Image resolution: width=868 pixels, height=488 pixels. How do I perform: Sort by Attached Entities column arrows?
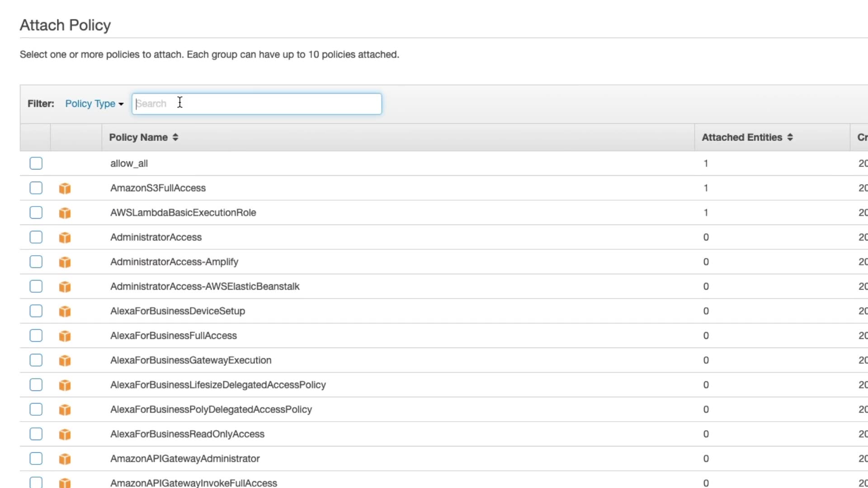(x=790, y=137)
